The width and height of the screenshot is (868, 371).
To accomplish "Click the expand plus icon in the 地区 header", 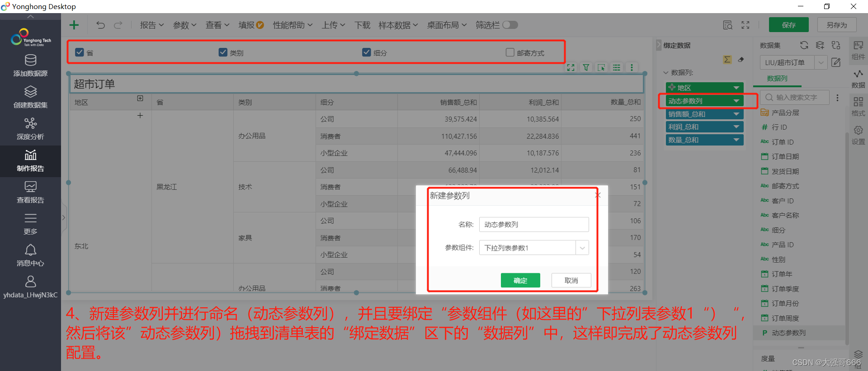I will point(140,99).
